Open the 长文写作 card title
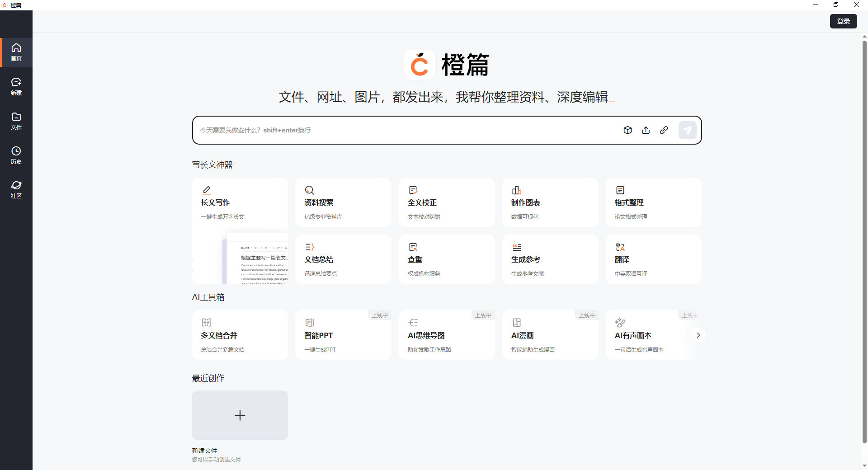868x470 pixels. point(216,202)
